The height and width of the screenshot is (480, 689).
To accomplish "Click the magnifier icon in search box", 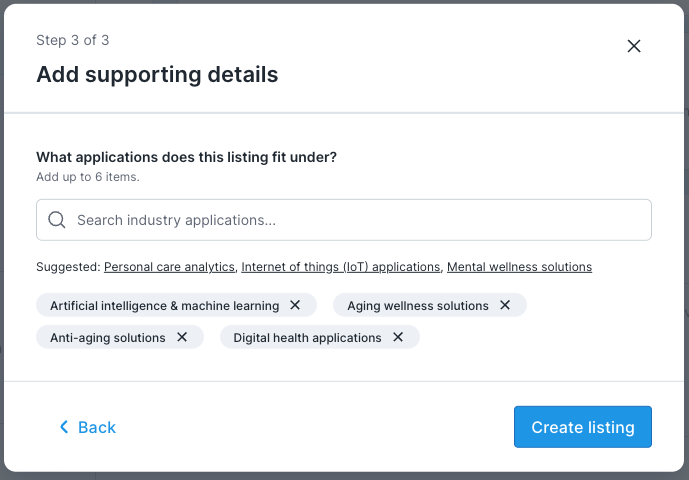I will (57, 220).
